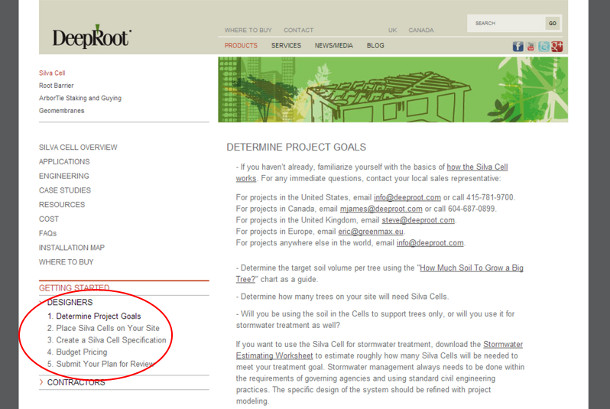Select step 4 Budget Pricing
Viewport: 610px width, 409px height.
click(77, 352)
